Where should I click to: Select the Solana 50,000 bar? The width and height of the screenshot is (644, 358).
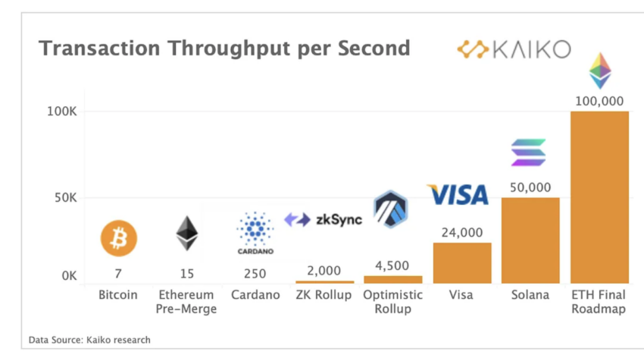point(530,240)
